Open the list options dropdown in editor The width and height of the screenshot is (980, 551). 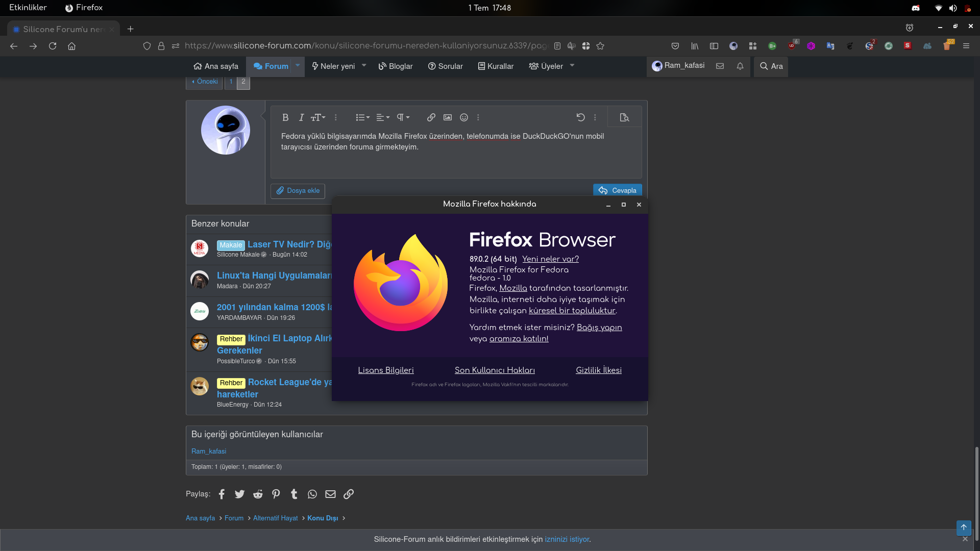pyautogui.click(x=362, y=117)
